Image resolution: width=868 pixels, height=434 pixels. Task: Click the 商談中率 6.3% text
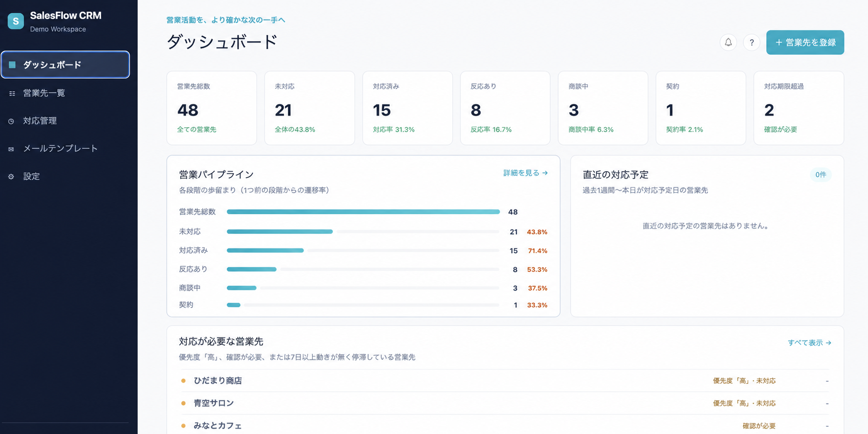[591, 130]
